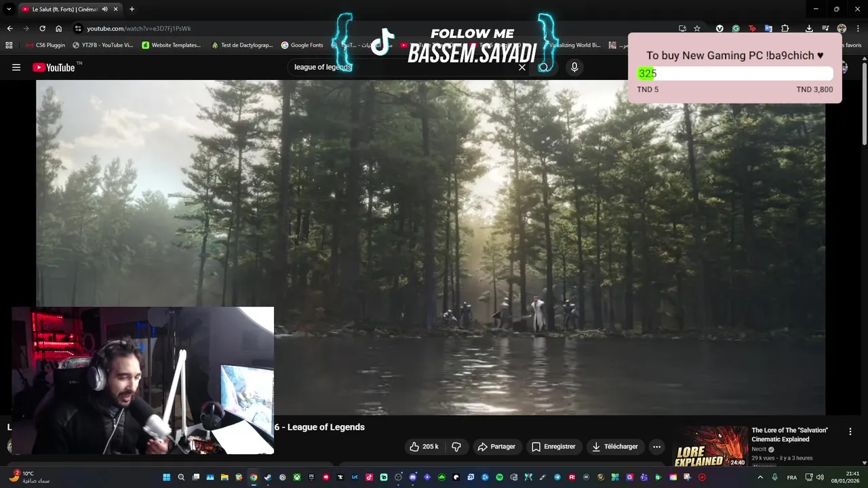868x488 pixels.
Task: Dislike the video
Action: tap(456, 447)
